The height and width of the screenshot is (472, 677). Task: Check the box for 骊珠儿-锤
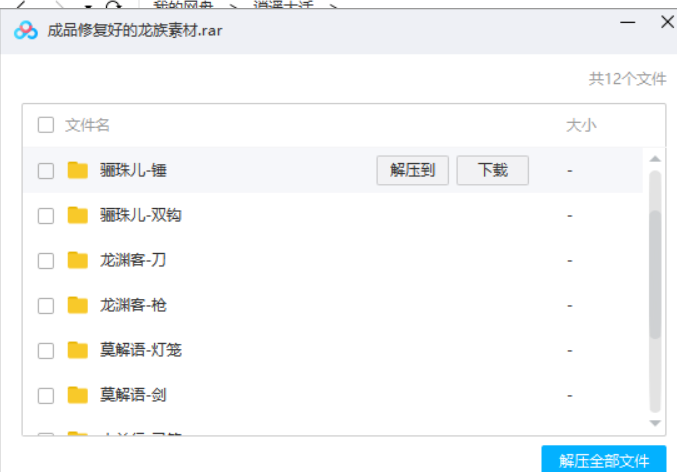[x=46, y=171]
